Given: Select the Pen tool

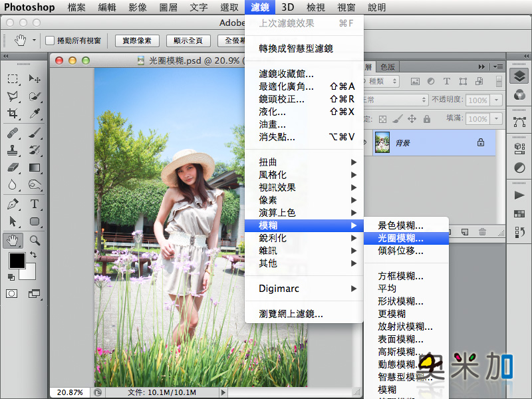Looking at the screenshot, I should point(13,204).
